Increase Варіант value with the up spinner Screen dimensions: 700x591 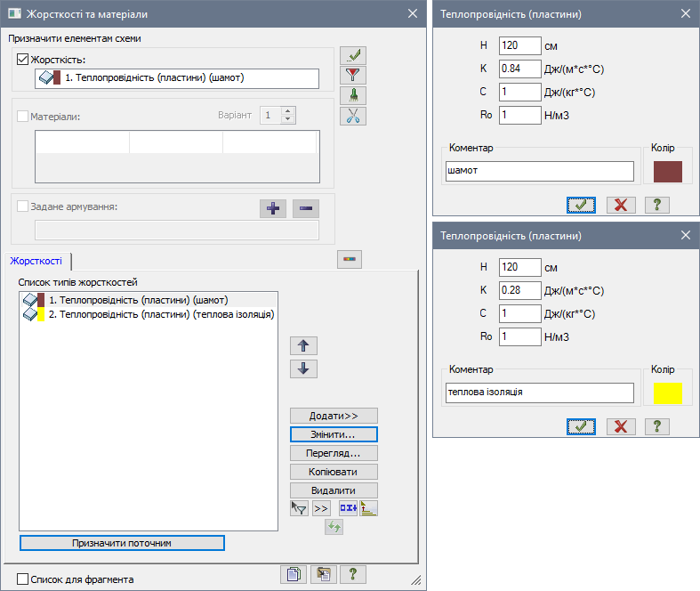pos(287,111)
